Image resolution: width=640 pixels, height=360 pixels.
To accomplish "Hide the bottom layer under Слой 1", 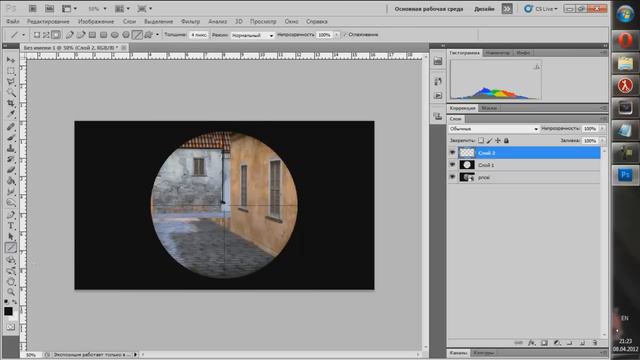I will (452, 177).
